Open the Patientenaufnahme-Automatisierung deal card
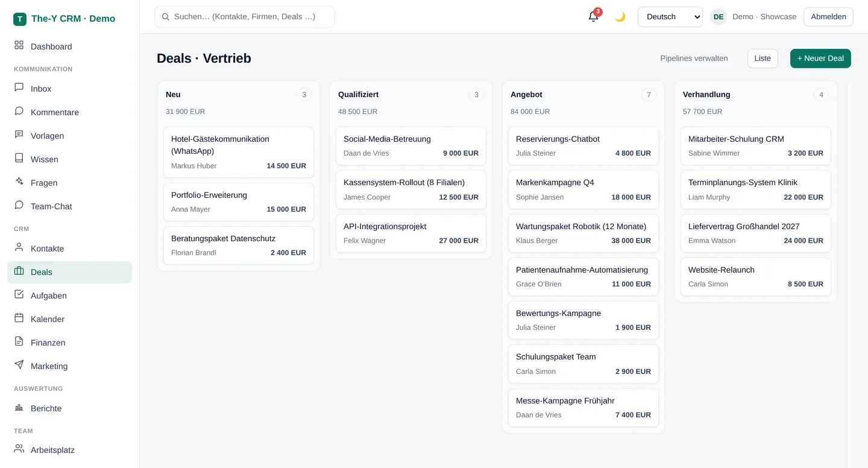 pyautogui.click(x=583, y=277)
